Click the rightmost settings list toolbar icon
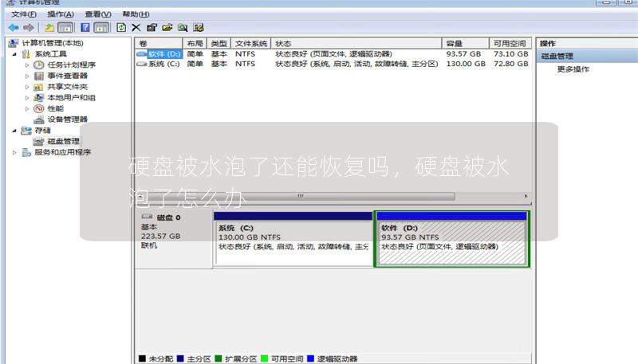 [198, 28]
